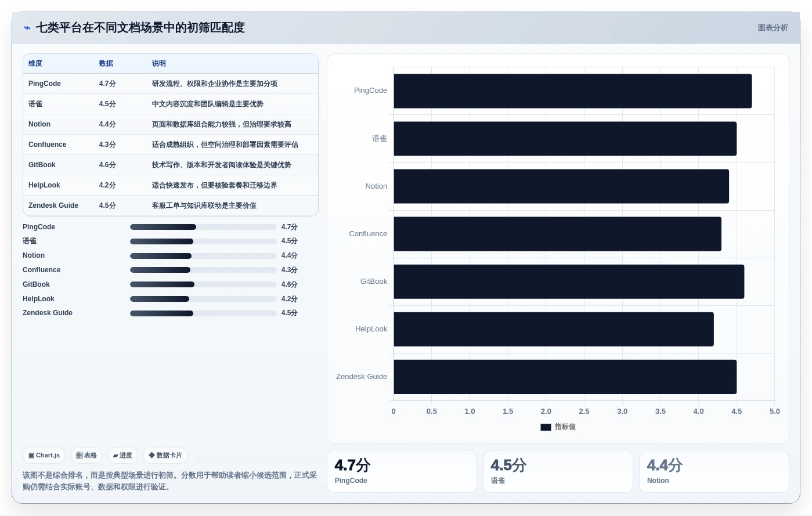
Task: Toggle the 指标值 legend item
Action: coord(558,427)
